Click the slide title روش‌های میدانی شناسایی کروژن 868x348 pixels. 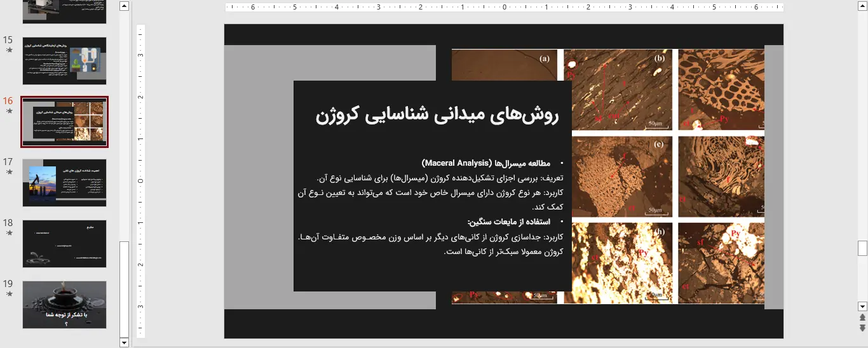coord(437,115)
